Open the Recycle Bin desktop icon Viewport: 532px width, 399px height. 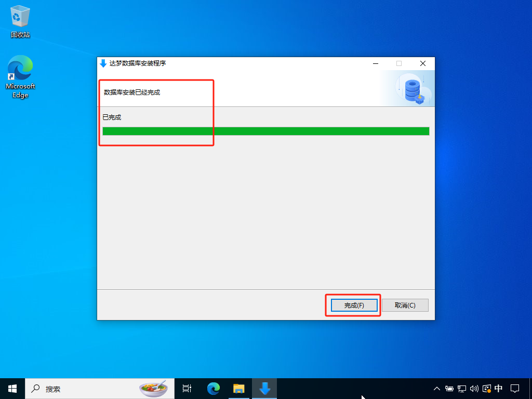pos(20,22)
